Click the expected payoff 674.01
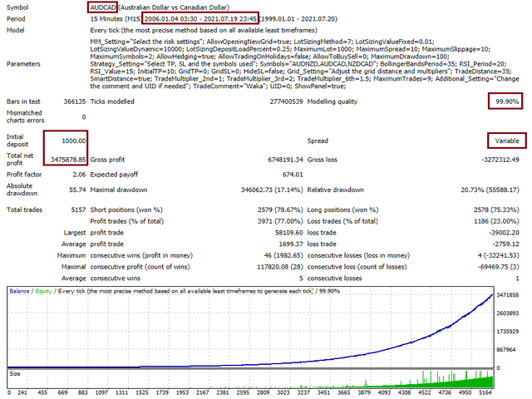This screenshot has height=399, width=532. [x=293, y=175]
